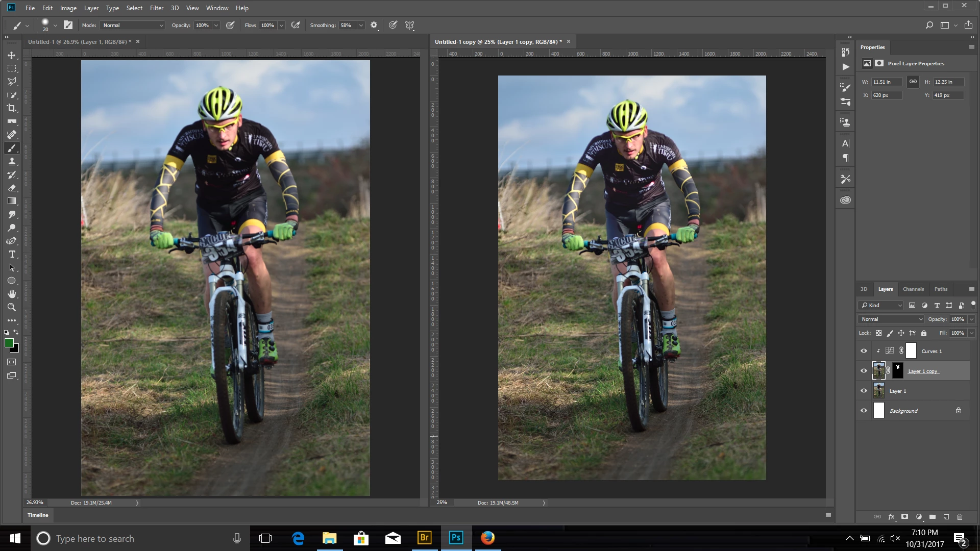Image resolution: width=980 pixels, height=551 pixels.
Task: Switch to the Channels tab
Action: click(x=913, y=289)
